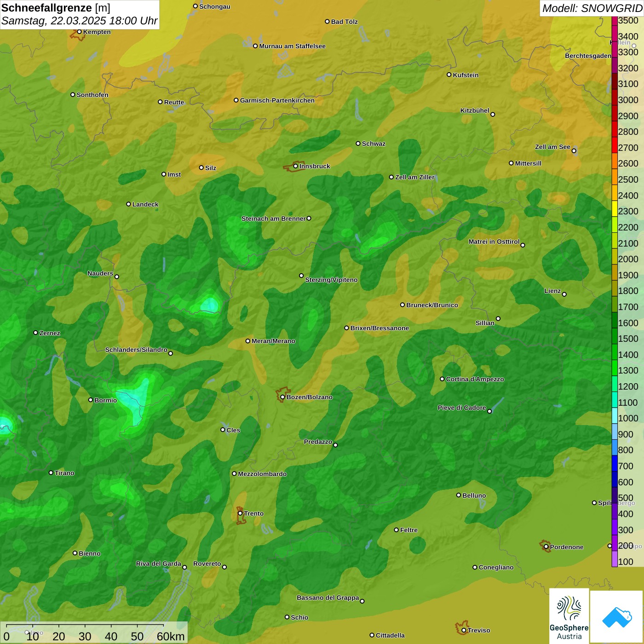Click the Kempten city marker
644x644 pixels.
pyautogui.click(x=79, y=32)
